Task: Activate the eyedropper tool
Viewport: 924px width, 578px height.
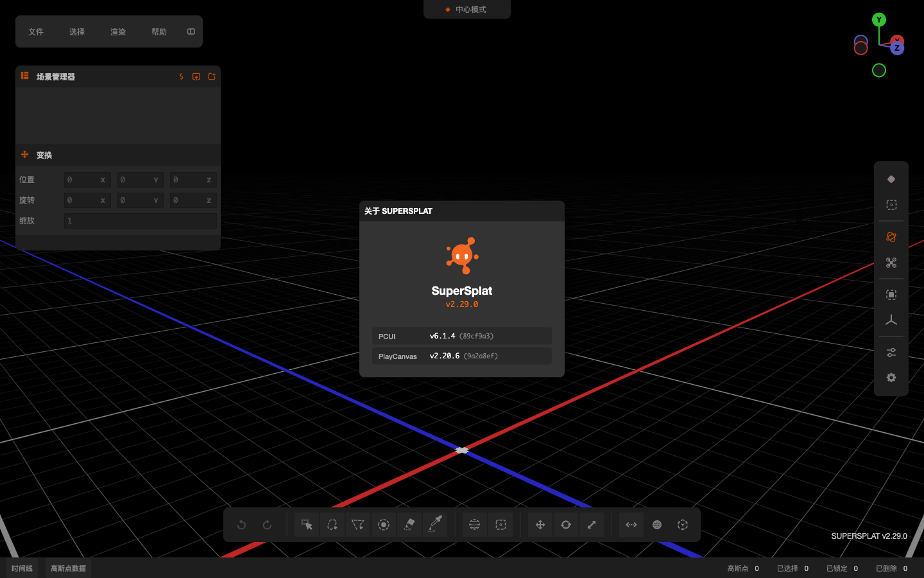Action: coord(435,525)
